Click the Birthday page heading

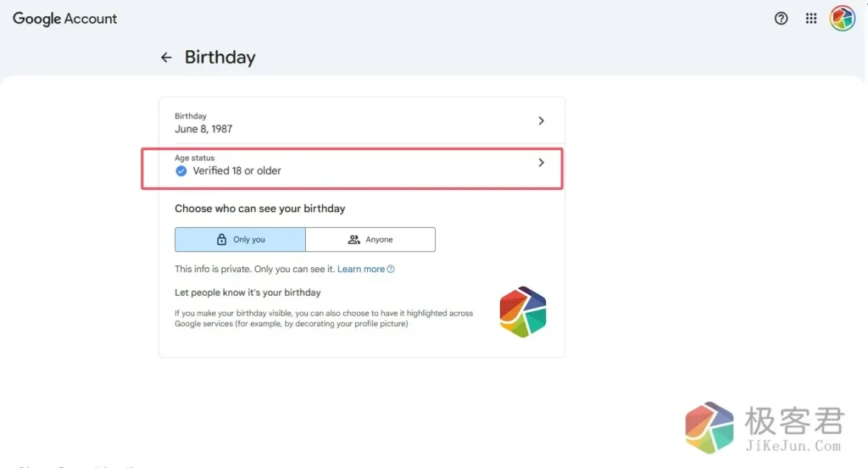[x=220, y=58]
